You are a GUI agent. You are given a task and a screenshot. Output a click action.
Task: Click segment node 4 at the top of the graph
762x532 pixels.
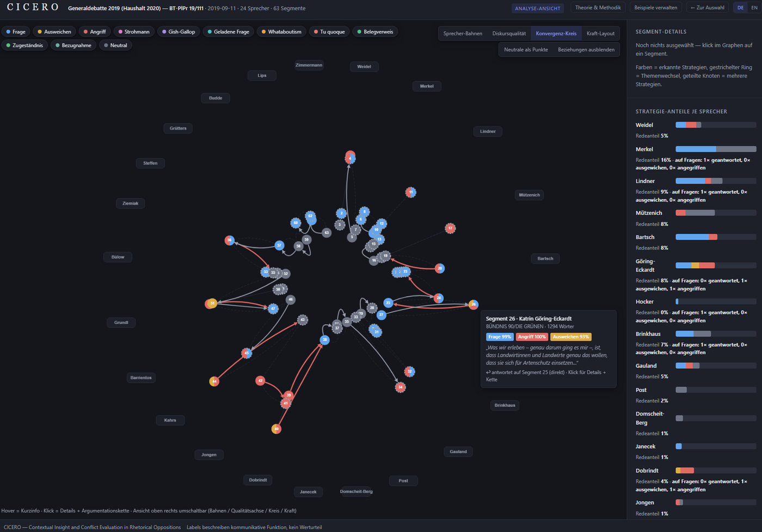350,158
